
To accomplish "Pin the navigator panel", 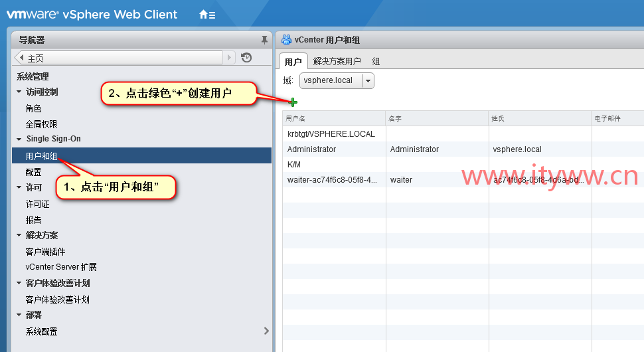I will coord(264,40).
